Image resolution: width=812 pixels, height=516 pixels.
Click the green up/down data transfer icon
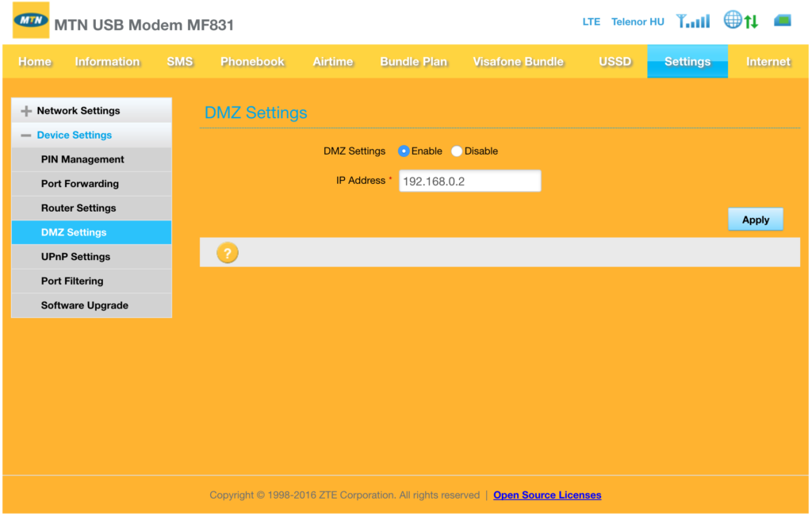pyautogui.click(x=752, y=20)
